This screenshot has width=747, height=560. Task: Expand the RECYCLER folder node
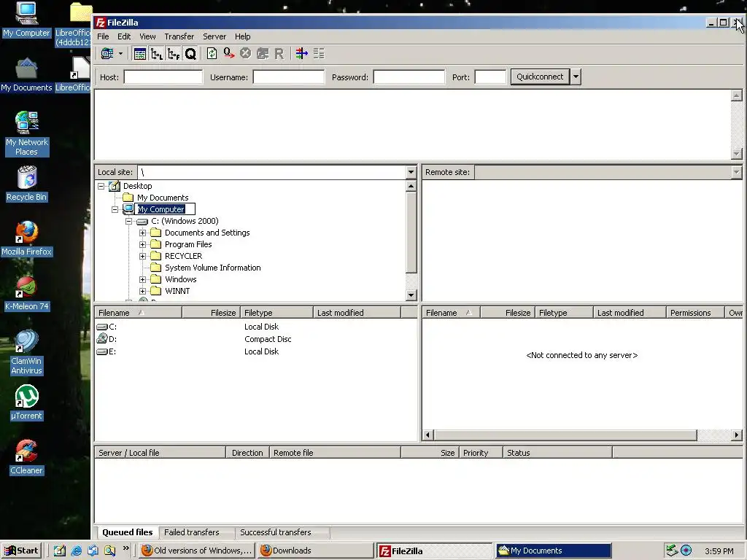click(142, 256)
